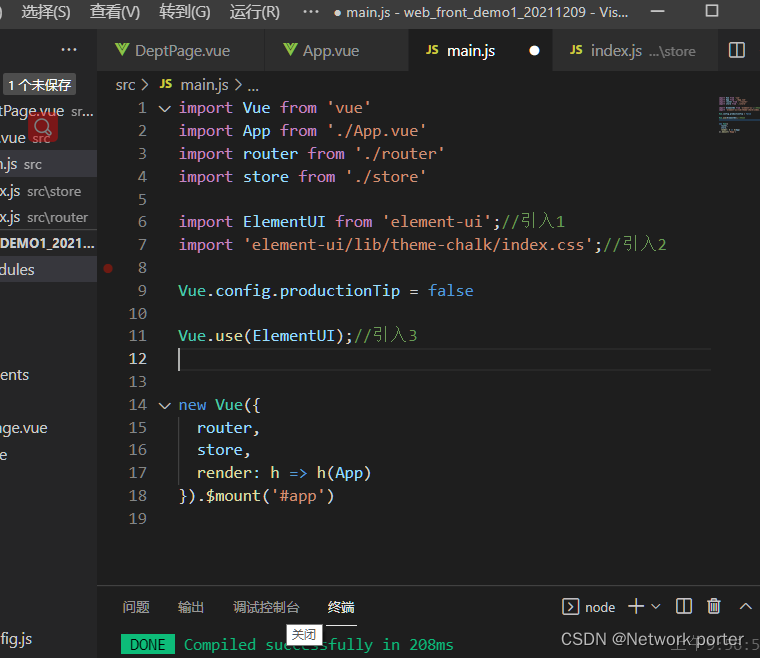
Task: Click the 1 个未保存 badge
Action: click(x=39, y=85)
